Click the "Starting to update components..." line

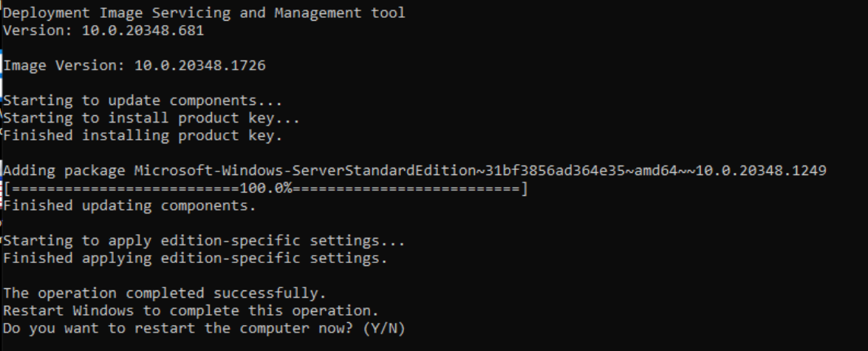coord(143,100)
